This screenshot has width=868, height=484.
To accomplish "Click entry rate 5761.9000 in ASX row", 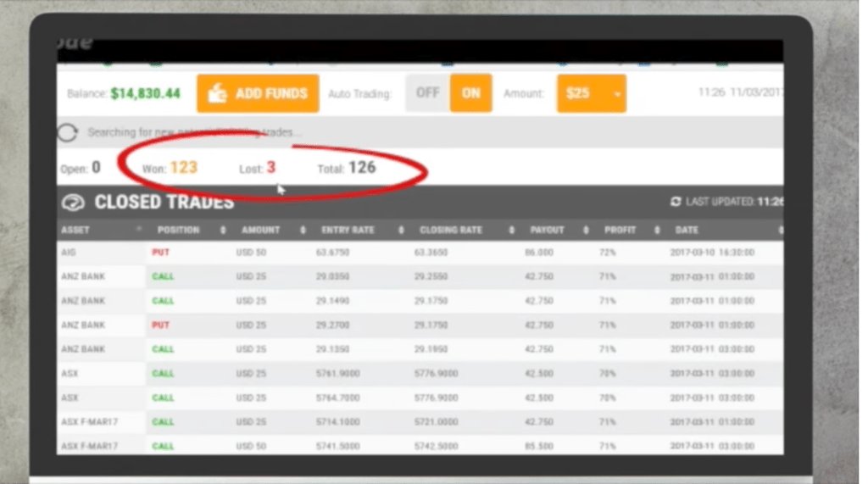I will (337, 374).
